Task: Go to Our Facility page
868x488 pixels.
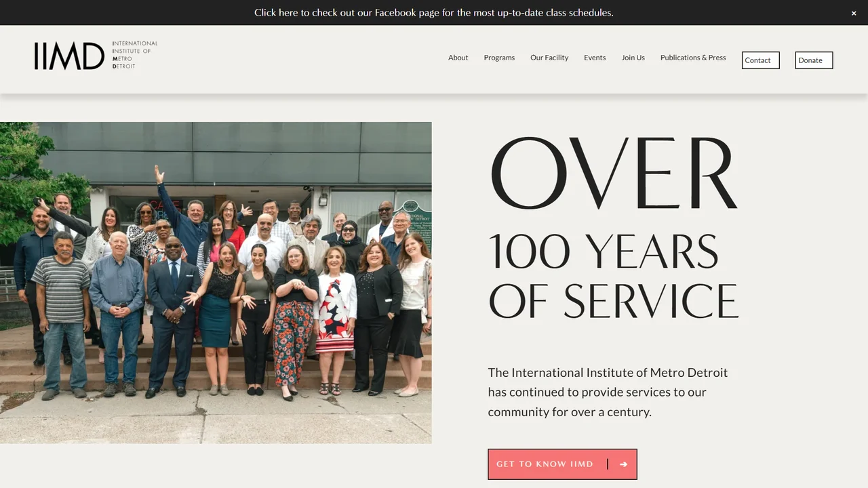Action: click(x=549, y=58)
